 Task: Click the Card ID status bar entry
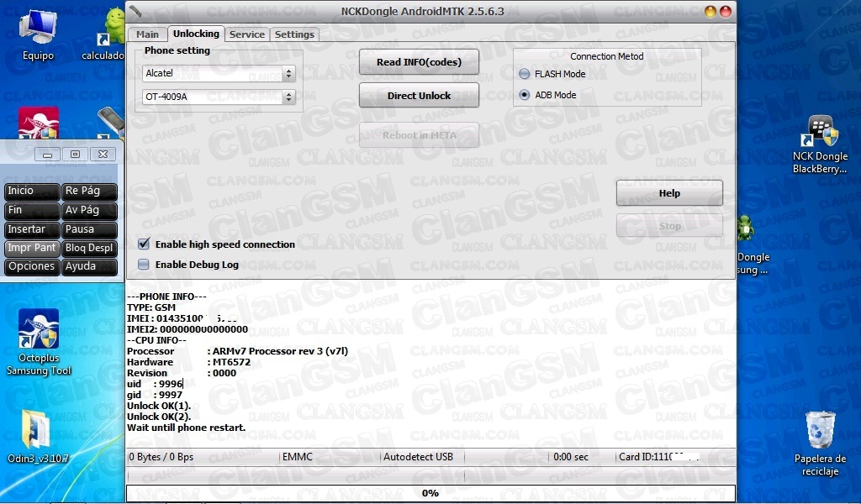coord(659,457)
